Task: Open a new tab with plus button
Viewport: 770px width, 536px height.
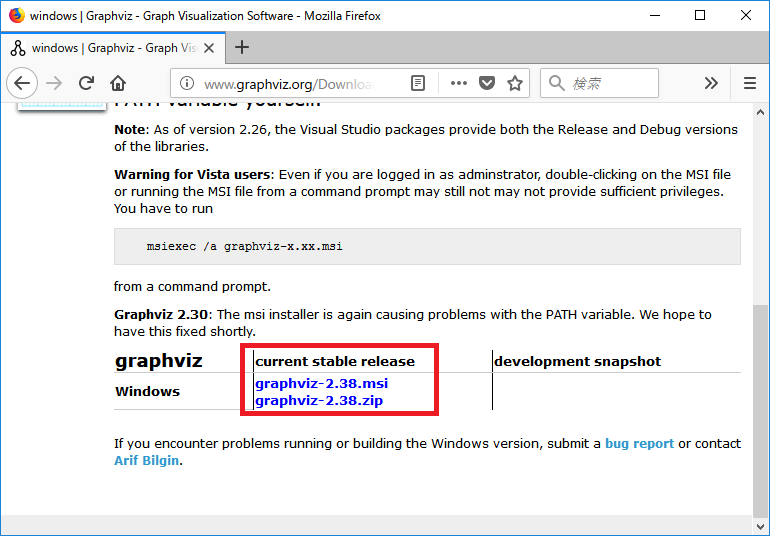Action: [x=242, y=48]
